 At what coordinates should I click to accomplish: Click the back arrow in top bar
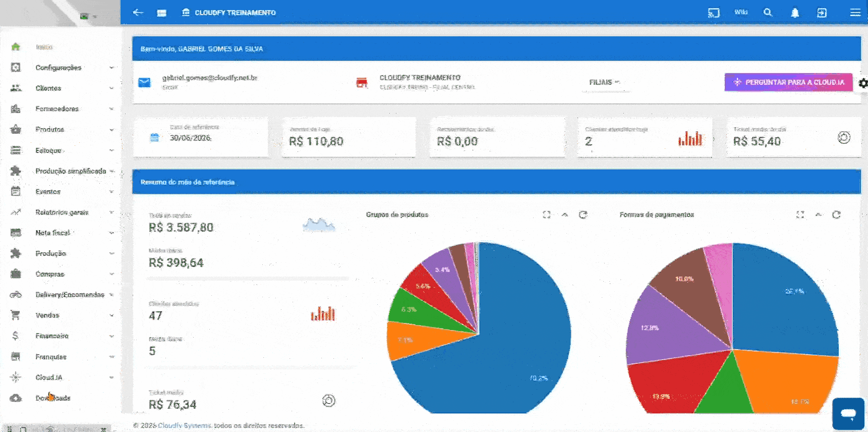click(138, 13)
